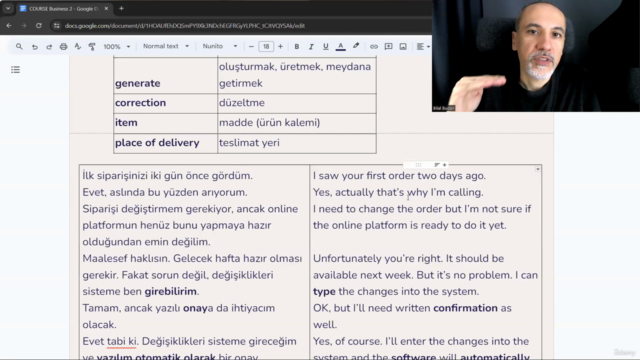The image size is (640, 360).
Task: Open the table cell options arrow
Action: pyautogui.click(x=538, y=169)
